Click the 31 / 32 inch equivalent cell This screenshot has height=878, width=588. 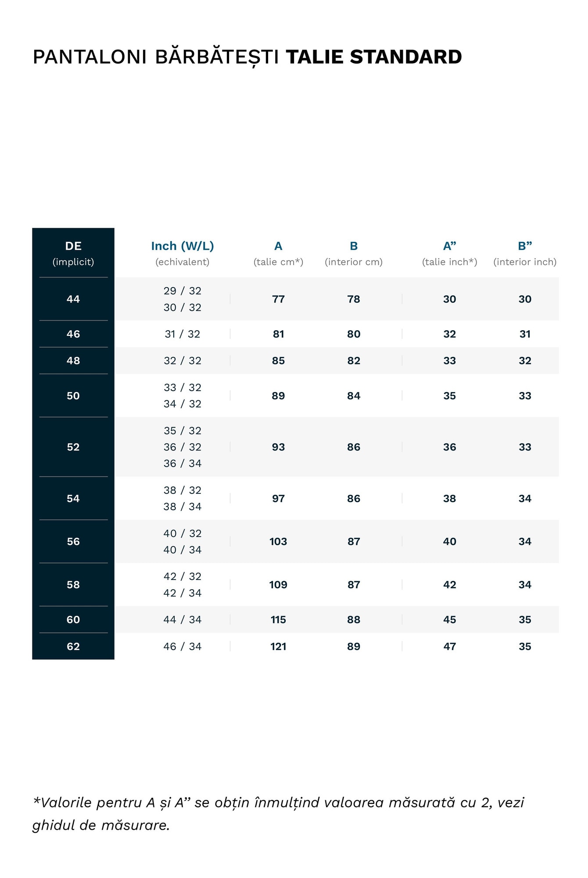tap(182, 334)
